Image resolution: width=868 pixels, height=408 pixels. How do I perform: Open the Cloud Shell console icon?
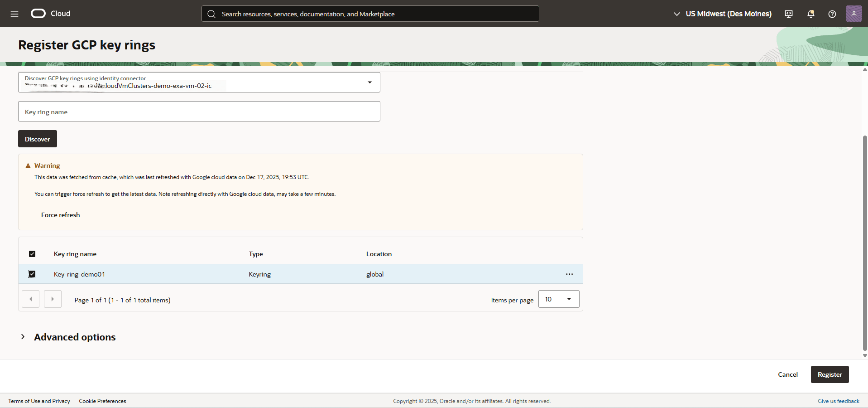tap(788, 14)
